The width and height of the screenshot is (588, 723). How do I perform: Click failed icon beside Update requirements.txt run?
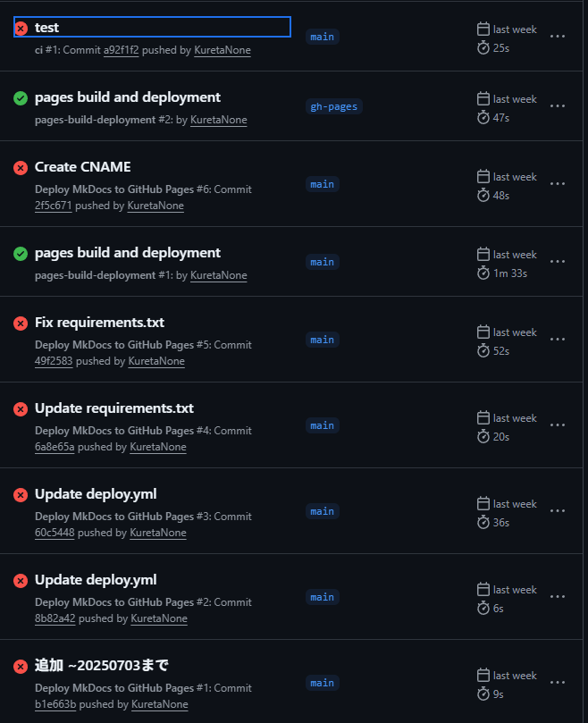coord(21,409)
